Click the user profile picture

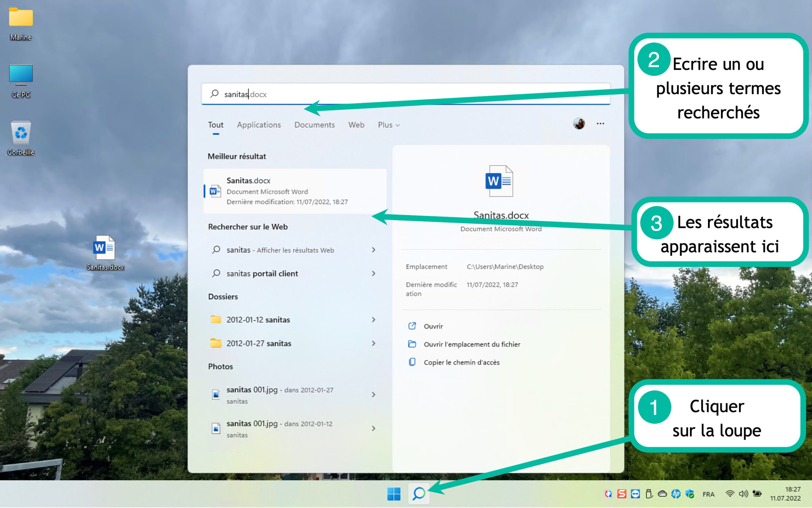pyautogui.click(x=579, y=124)
